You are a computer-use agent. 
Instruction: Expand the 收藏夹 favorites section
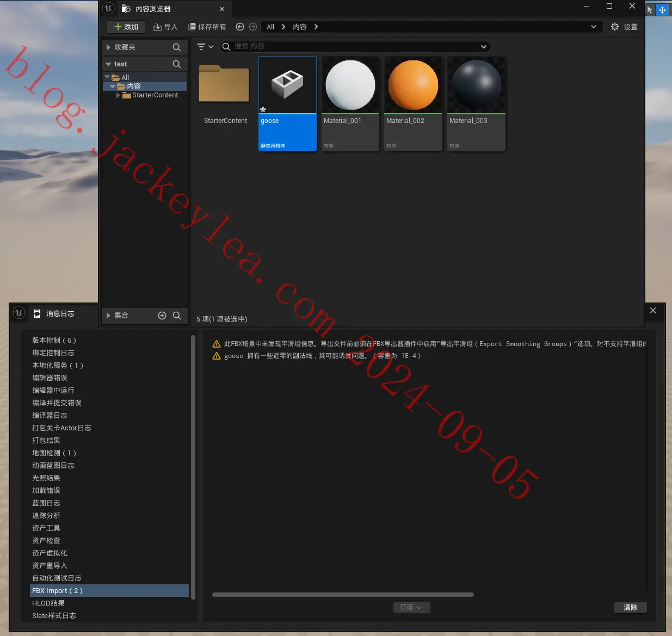click(108, 47)
